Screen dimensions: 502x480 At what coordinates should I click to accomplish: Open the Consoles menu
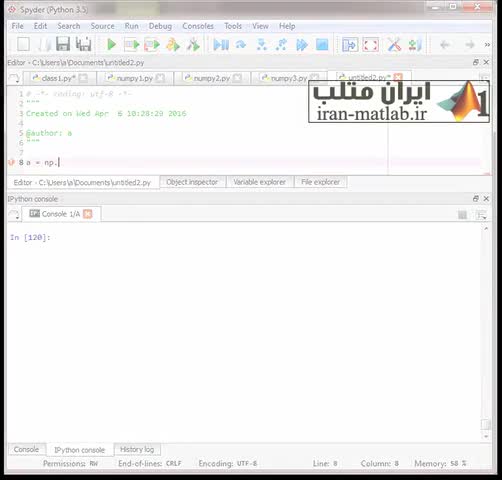[x=198, y=26]
